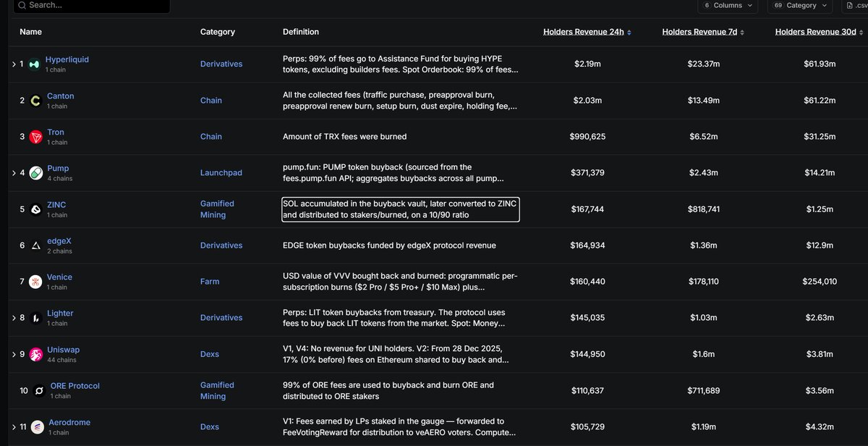Click ZINC 7d value $818,741

pyautogui.click(x=704, y=209)
